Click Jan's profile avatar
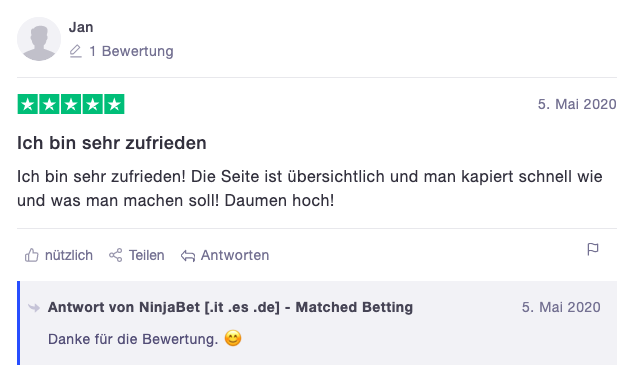Viewport: 634px width, 381px height. [39, 39]
